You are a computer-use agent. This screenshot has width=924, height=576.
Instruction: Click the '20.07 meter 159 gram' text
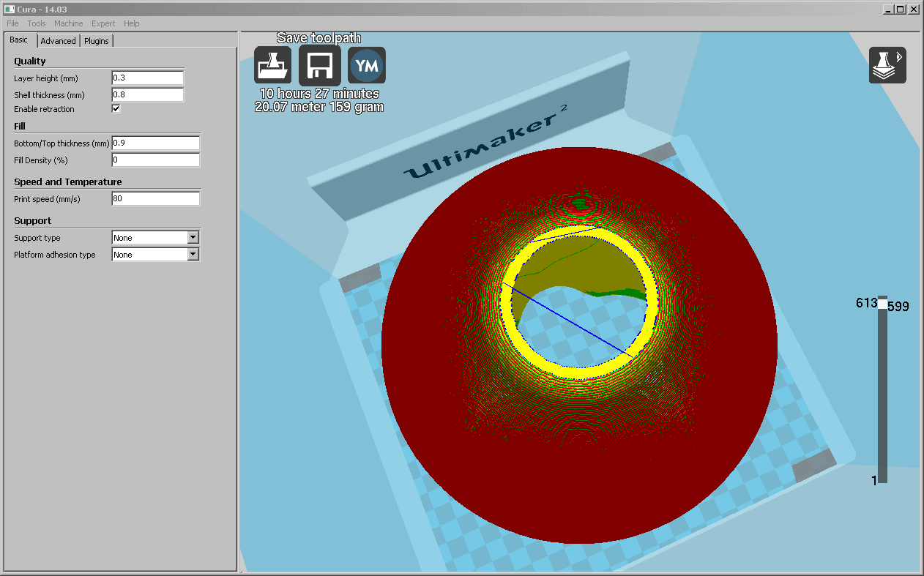tap(319, 107)
